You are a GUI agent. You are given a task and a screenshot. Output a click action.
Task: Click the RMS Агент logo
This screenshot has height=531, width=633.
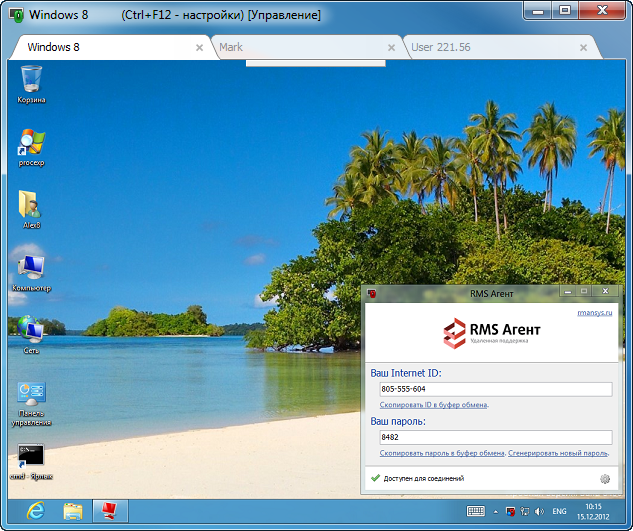tap(491, 333)
